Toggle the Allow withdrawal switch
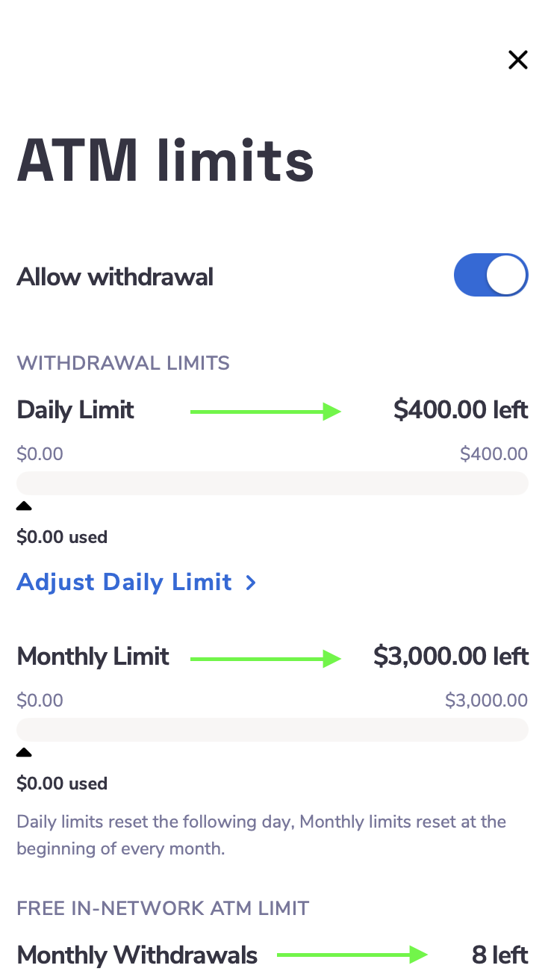548x980 pixels. point(491,276)
